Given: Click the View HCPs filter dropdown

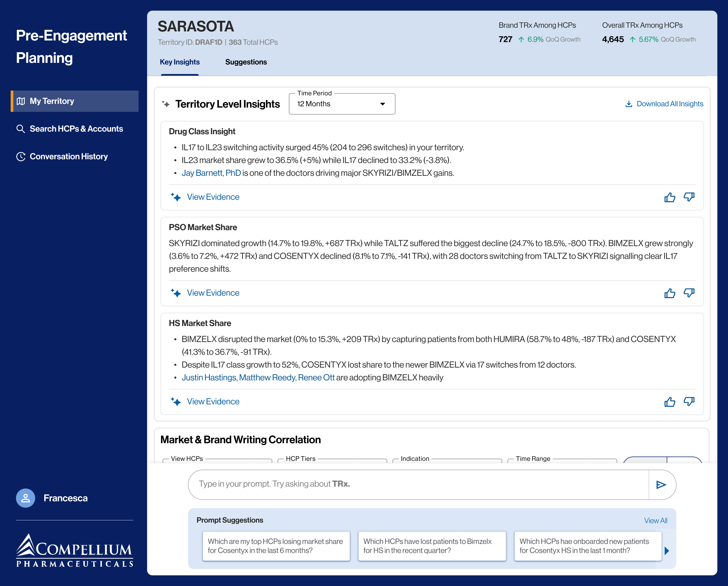Looking at the screenshot, I should 217,460.
